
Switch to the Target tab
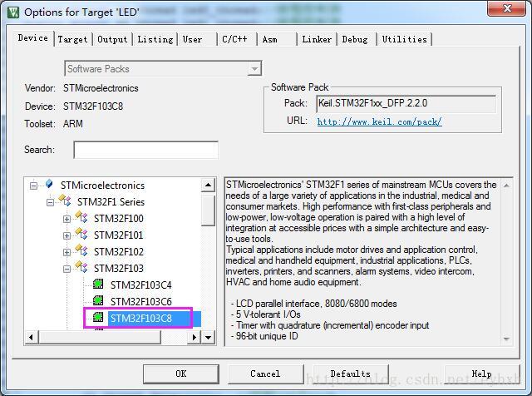coord(72,39)
